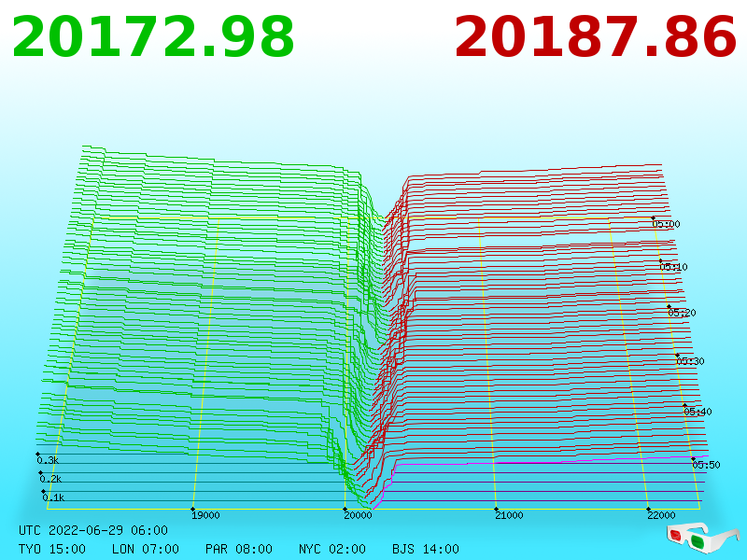Viewport: 747px width, 560px height.
Task: Click the 05:20 time axis marker
Action: coord(682,313)
